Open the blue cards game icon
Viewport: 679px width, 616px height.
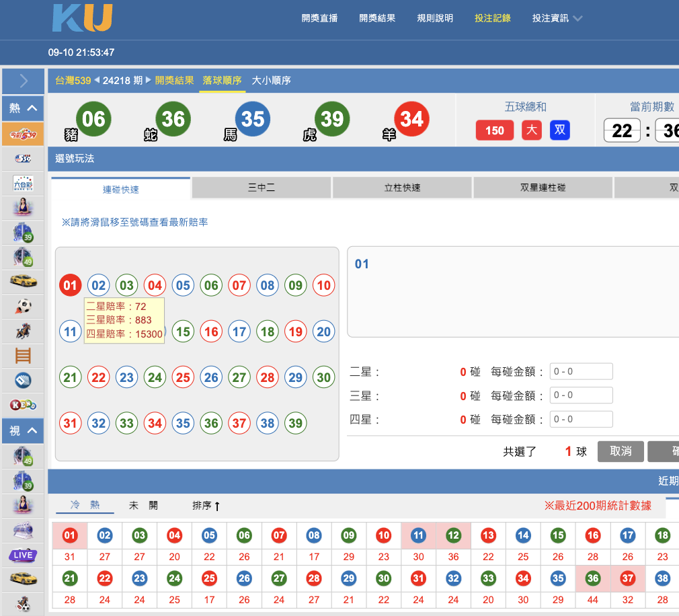pos(23,381)
